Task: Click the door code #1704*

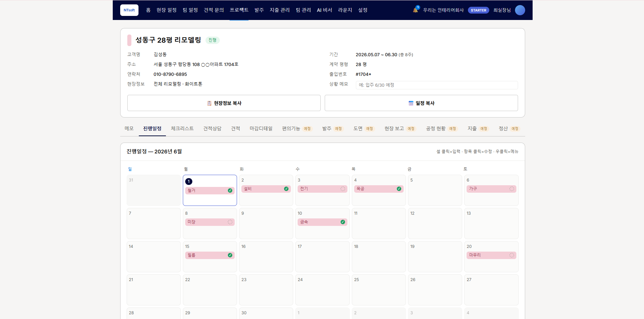Action: point(363,74)
